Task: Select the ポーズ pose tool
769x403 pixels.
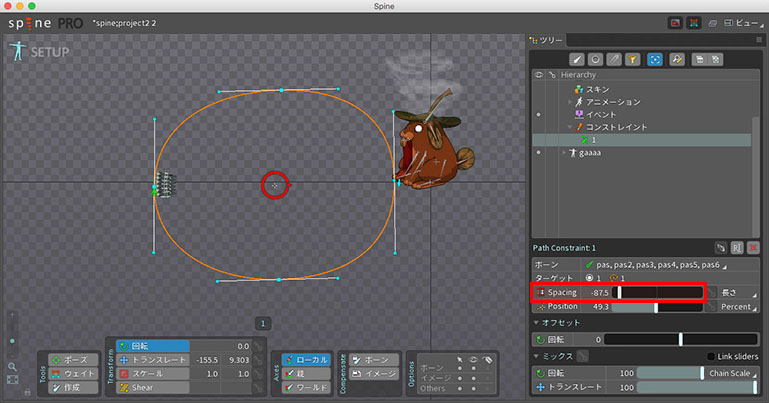Action: [x=73, y=360]
